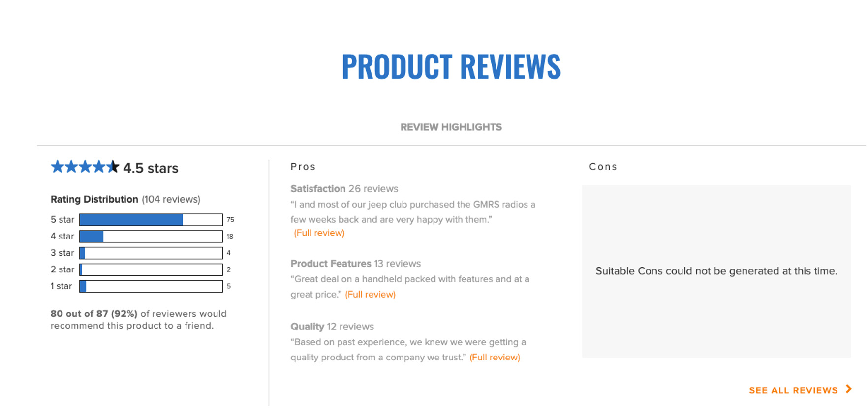Open full review under Satisfaction

[319, 233]
